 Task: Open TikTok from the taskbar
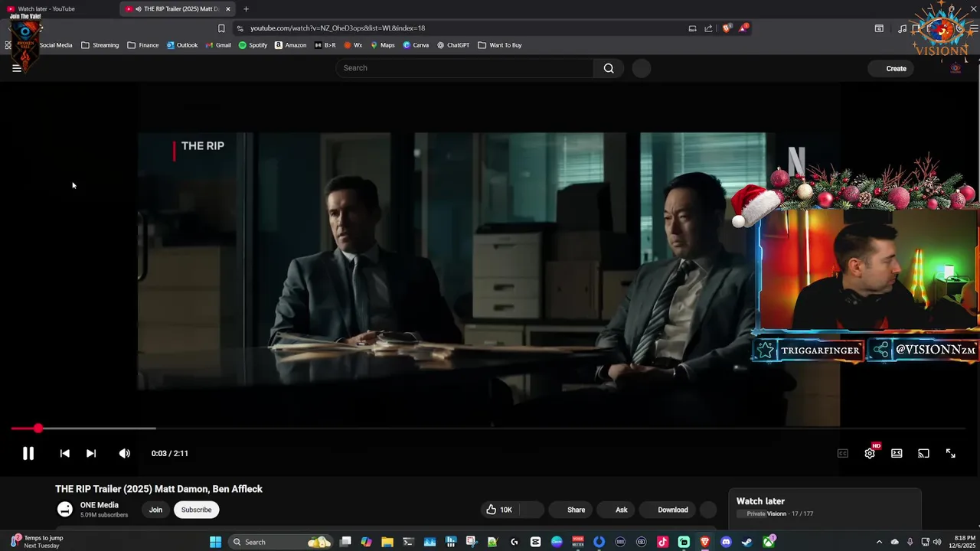(662, 542)
